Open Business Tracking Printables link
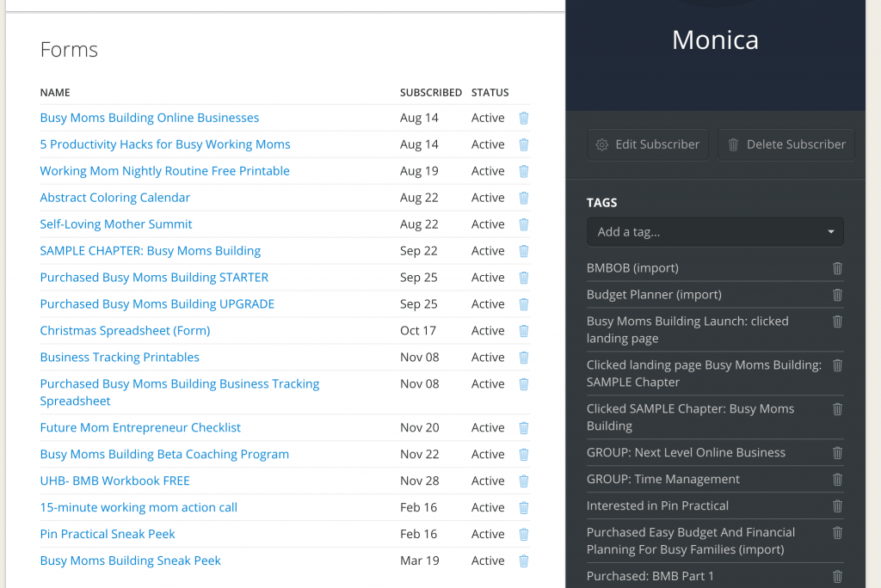The height and width of the screenshot is (588, 881). pyautogui.click(x=120, y=357)
